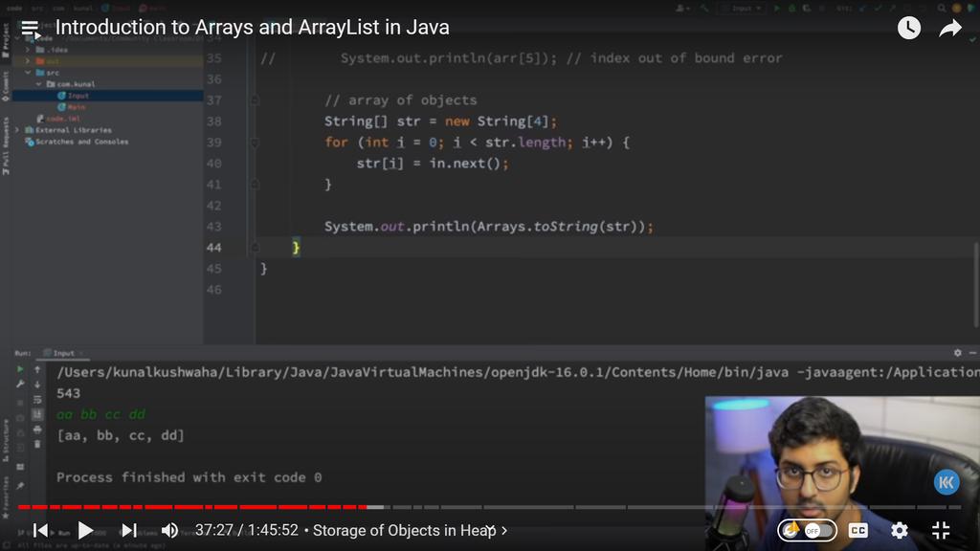
Task: Play the paused video
Action: [85, 530]
